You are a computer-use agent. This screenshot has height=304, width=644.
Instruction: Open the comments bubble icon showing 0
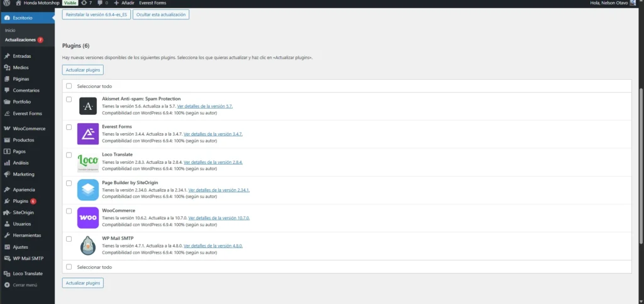pos(100,3)
